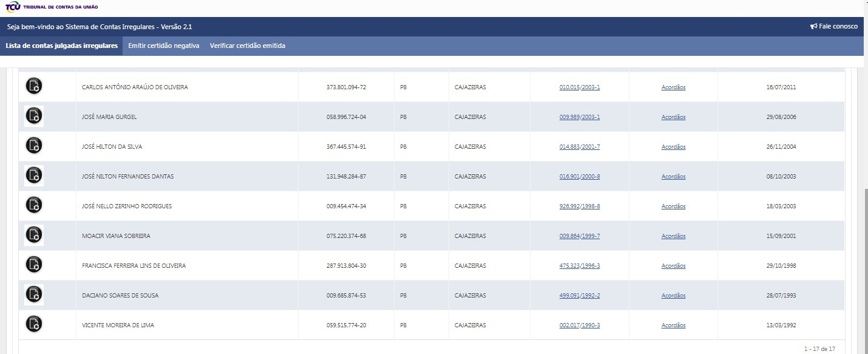Viewport: 868px width, 354px height.
Task: Open process number 926.992/1998-8
Action: [x=579, y=206]
